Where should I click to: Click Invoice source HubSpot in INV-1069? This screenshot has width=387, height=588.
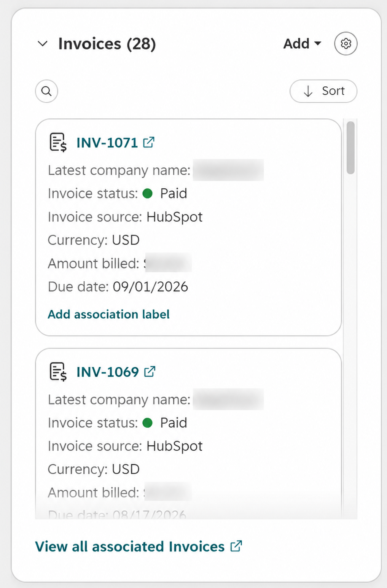[125, 446]
